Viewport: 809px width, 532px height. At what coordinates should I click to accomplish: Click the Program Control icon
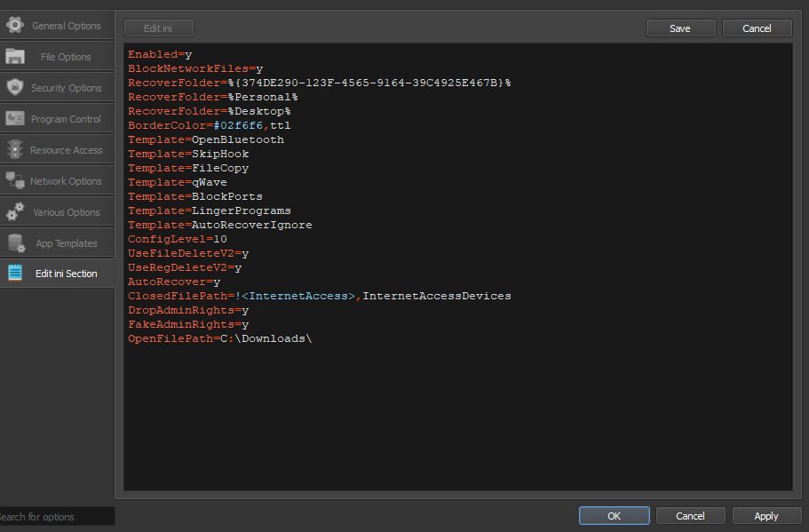click(x=14, y=118)
